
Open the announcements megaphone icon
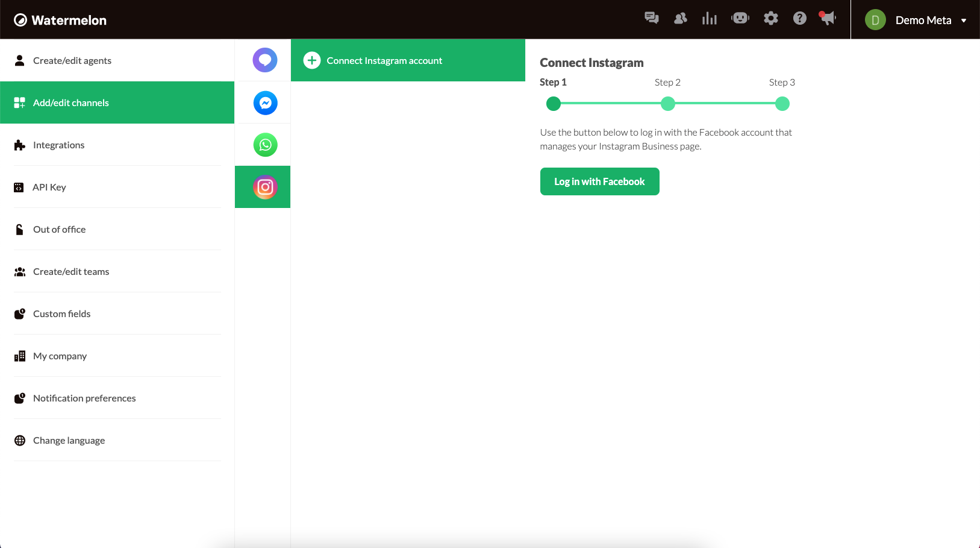pos(828,18)
